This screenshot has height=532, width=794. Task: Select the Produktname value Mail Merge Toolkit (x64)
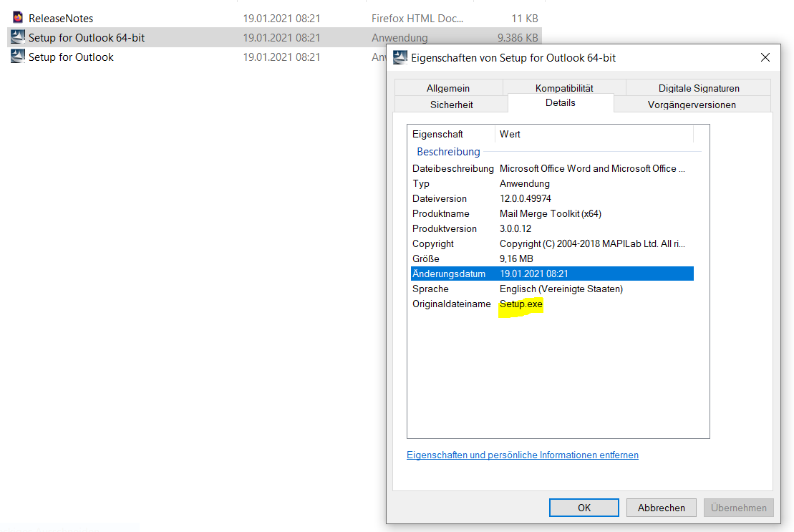(551, 213)
